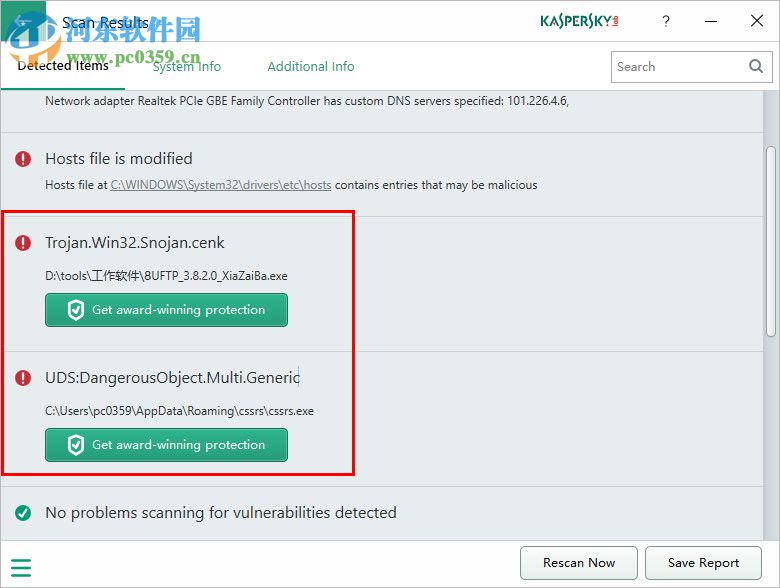This screenshot has width=780, height=588.
Task: Click the cssrs.exe file path text
Action: [x=179, y=411]
